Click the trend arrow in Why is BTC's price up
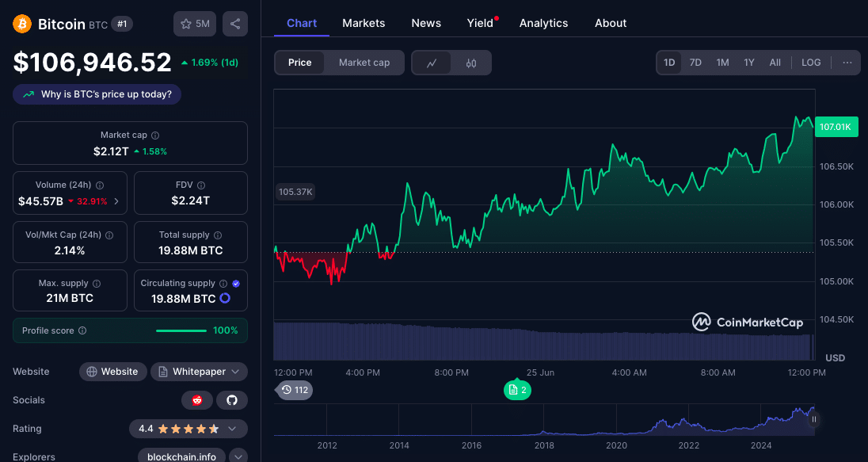This screenshot has height=462, width=868. click(29, 95)
